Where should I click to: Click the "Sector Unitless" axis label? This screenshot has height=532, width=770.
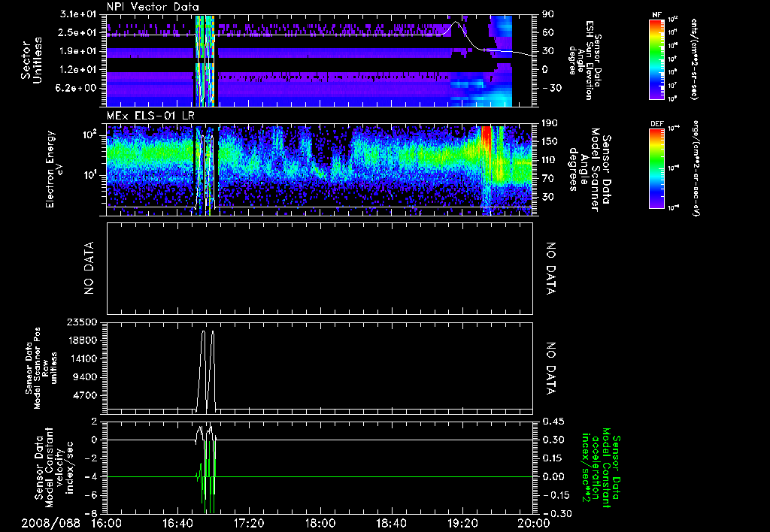coord(32,60)
